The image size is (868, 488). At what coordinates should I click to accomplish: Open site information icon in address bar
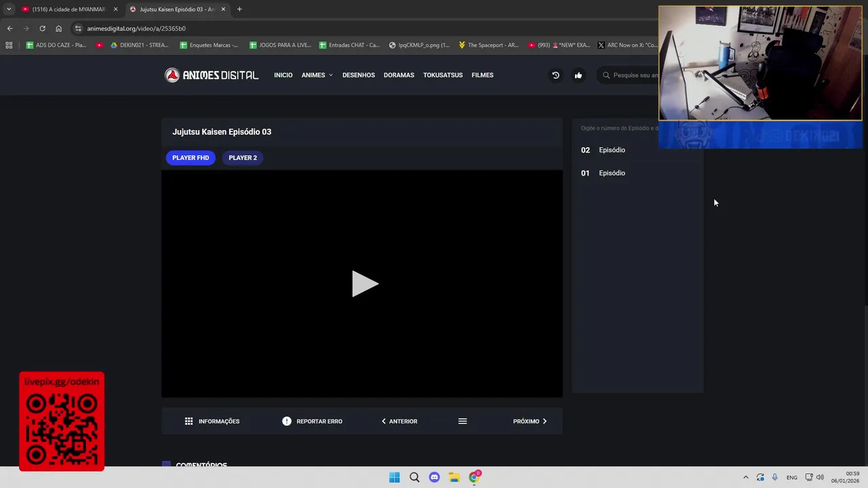point(78,28)
